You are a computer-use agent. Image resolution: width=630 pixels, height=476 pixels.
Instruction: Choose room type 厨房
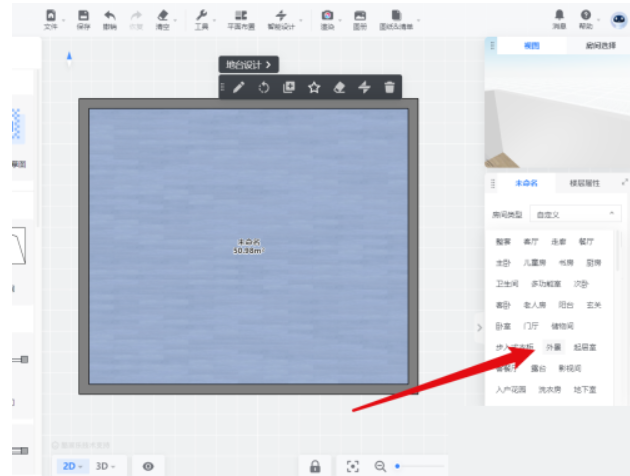(593, 263)
